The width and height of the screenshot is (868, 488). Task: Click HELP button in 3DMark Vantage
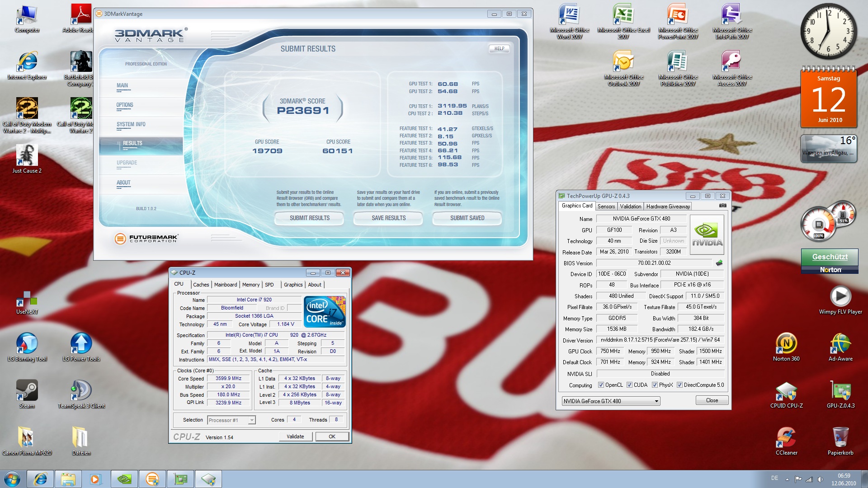point(499,48)
